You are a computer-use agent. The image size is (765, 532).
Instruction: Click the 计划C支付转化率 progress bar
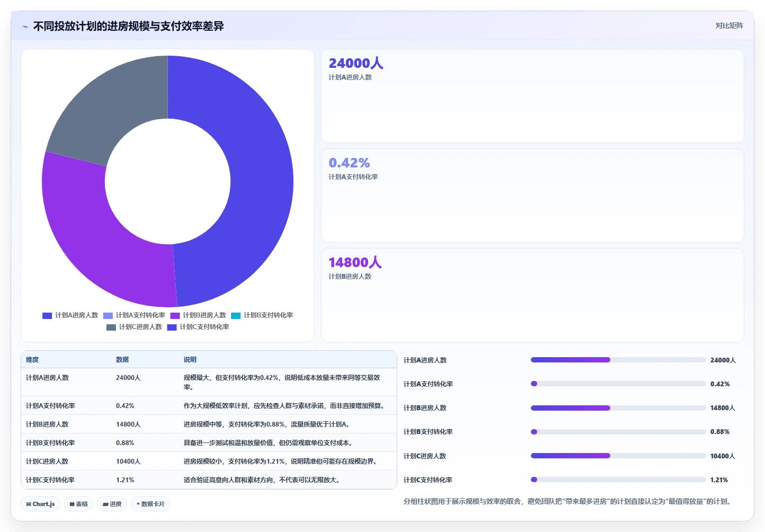coord(618,480)
